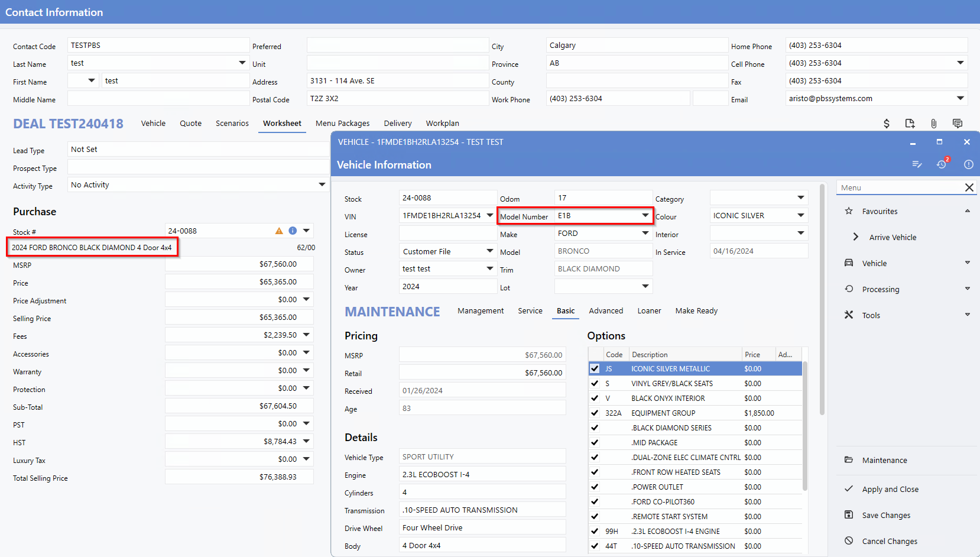Open the Make Ready tab
Image resolution: width=980 pixels, height=557 pixels.
coord(696,310)
